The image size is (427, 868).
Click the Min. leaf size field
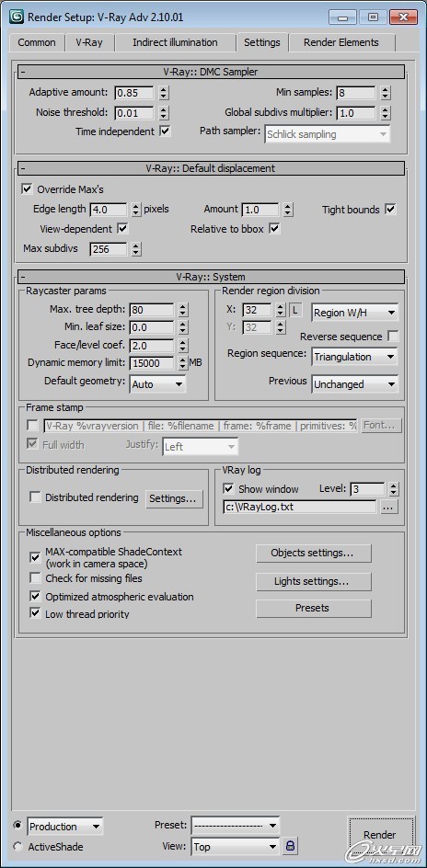coord(152,327)
